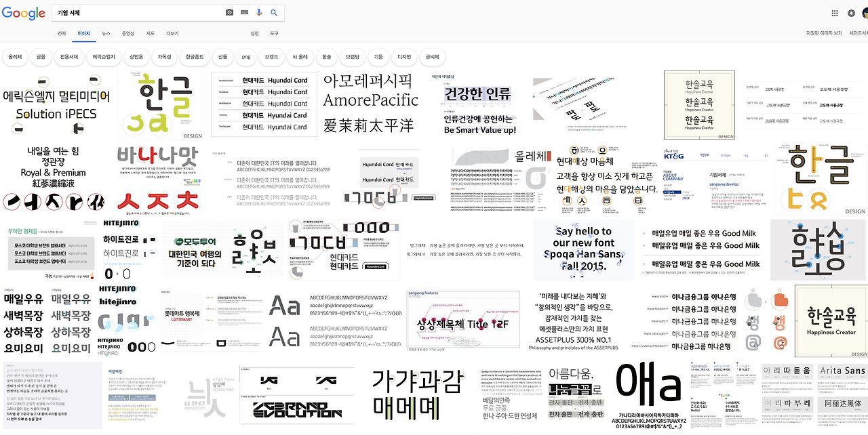Open the Spoqa Han Sans image
Viewport: 868px width, 435px height.
pos(584,249)
